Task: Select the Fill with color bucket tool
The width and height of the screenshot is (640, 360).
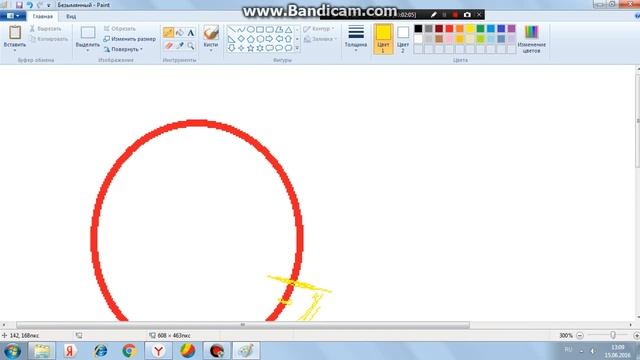Action: coord(180,33)
